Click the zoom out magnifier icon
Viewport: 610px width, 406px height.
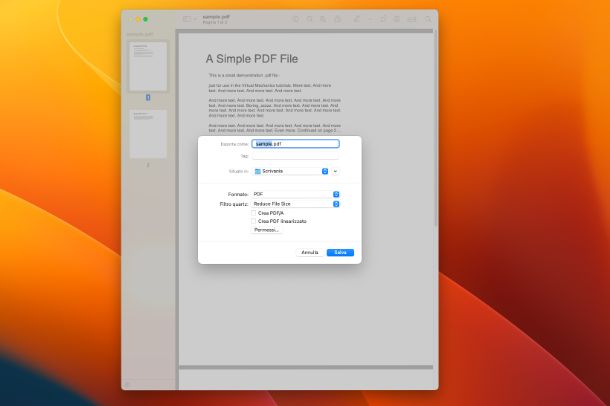(x=310, y=19)
